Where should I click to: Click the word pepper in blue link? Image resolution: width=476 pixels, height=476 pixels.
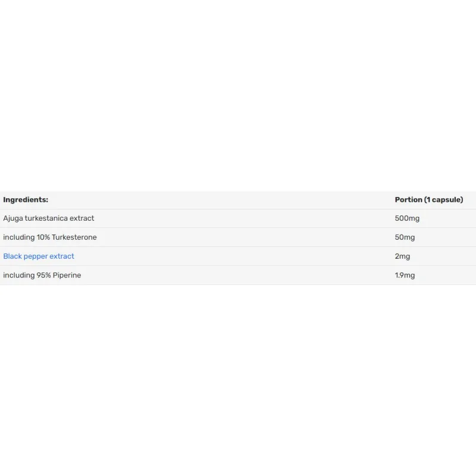point(36,256)
